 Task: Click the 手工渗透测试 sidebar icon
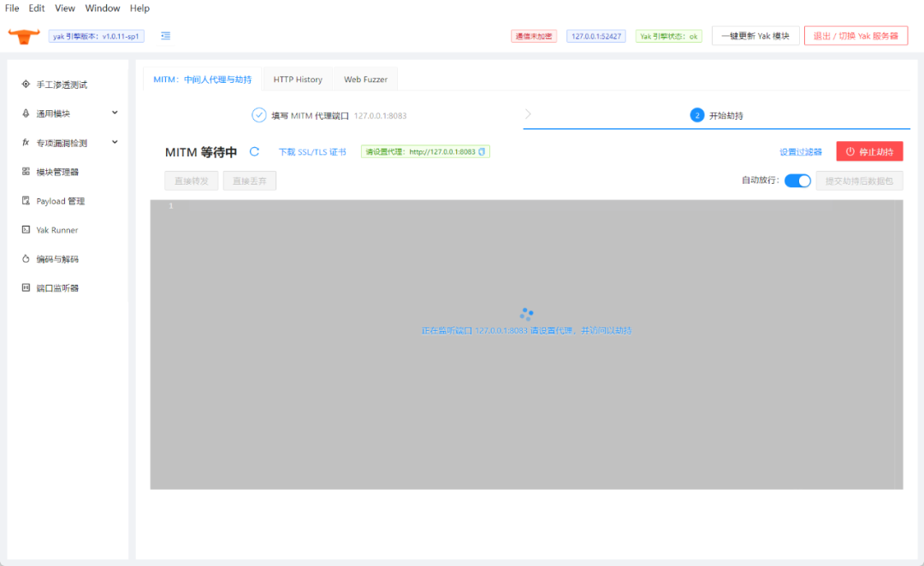coord(26,85)
